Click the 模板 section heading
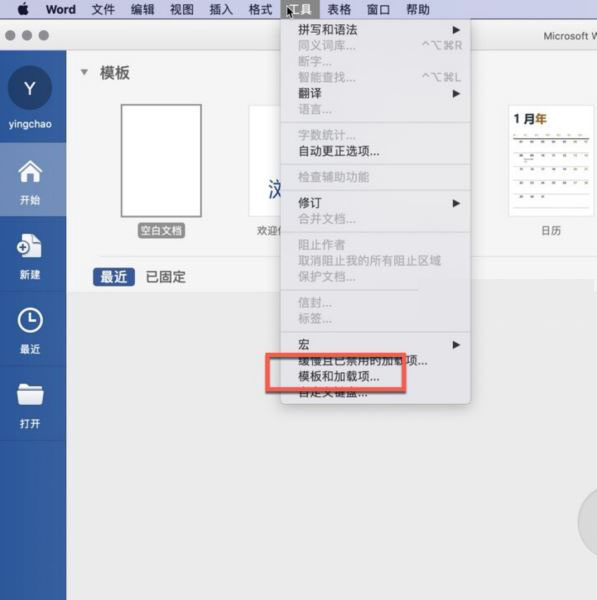597x600 pixels. point(114,73)
